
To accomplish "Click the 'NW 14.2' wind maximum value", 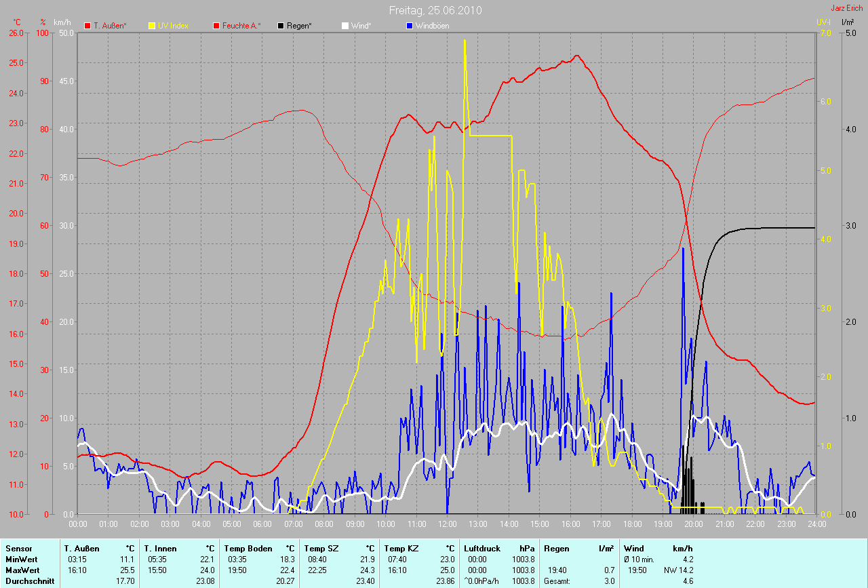I will point(679,570).
